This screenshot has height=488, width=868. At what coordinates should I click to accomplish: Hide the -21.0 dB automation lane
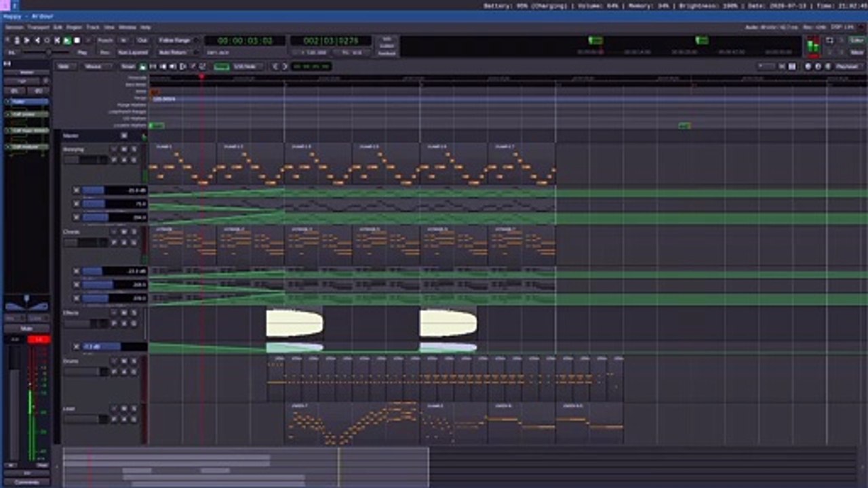[77, 190]
